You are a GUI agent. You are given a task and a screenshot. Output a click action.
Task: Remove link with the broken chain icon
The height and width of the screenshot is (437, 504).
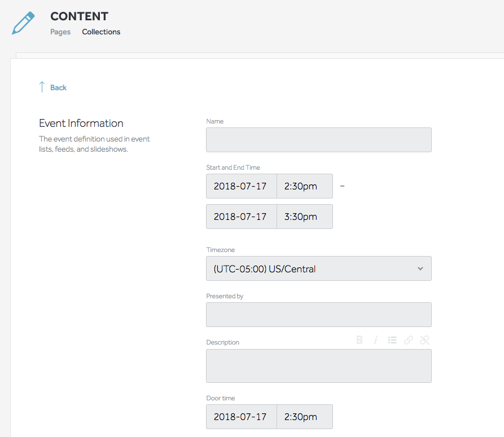[x=425, y=340]
